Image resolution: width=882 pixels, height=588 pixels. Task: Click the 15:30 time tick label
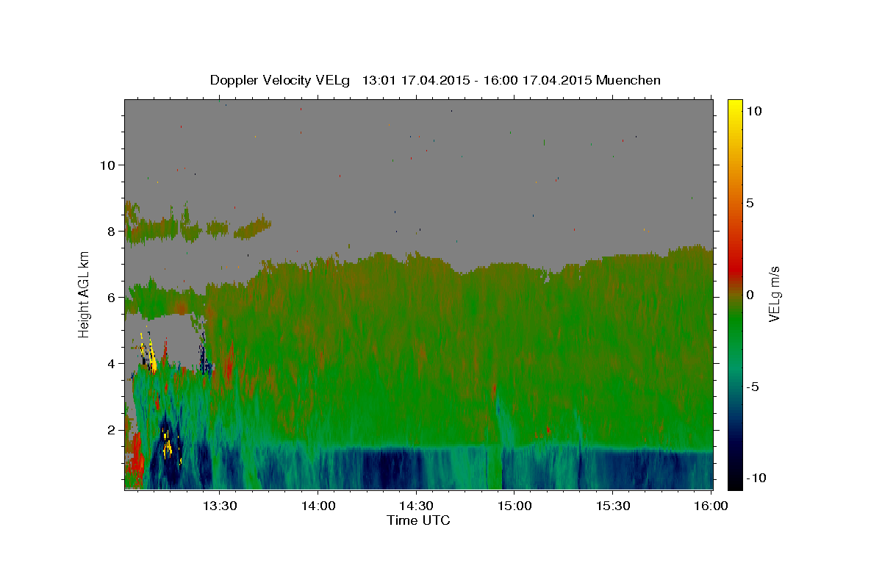pos(613,506)
